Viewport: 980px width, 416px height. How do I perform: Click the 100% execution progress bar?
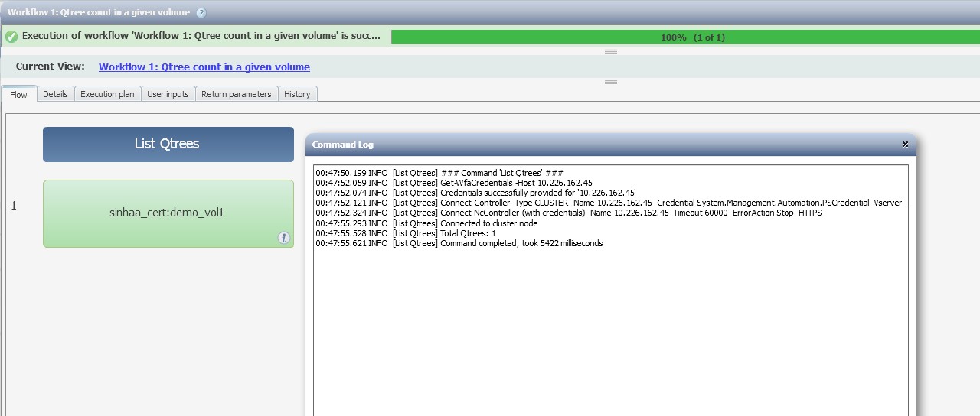(x=684, y=37)
